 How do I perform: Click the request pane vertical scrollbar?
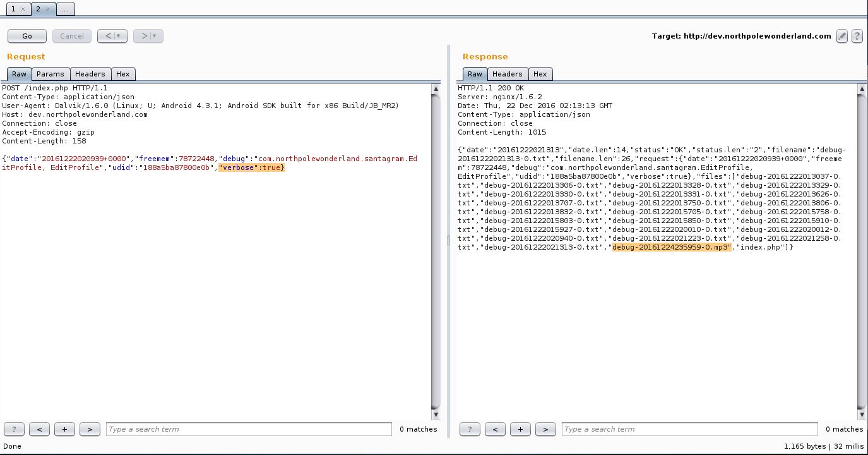(436, 253)
